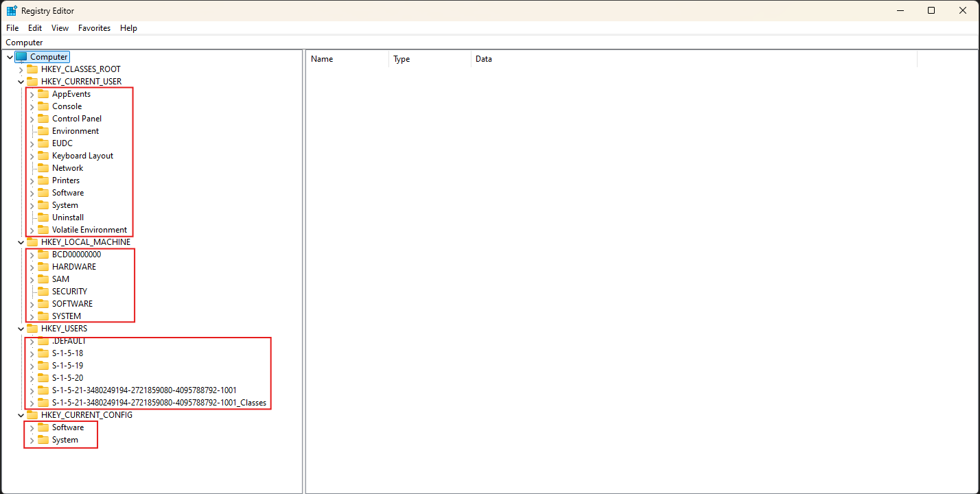The image size is (980, 494).
Task: Select the EUDC key folder icon
Action: [43, 143]
